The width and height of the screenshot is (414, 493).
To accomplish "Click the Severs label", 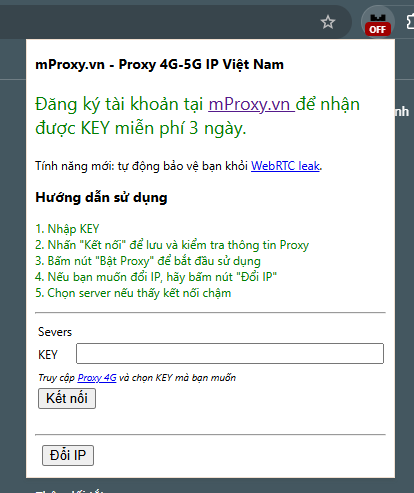I will pos(55,332).
